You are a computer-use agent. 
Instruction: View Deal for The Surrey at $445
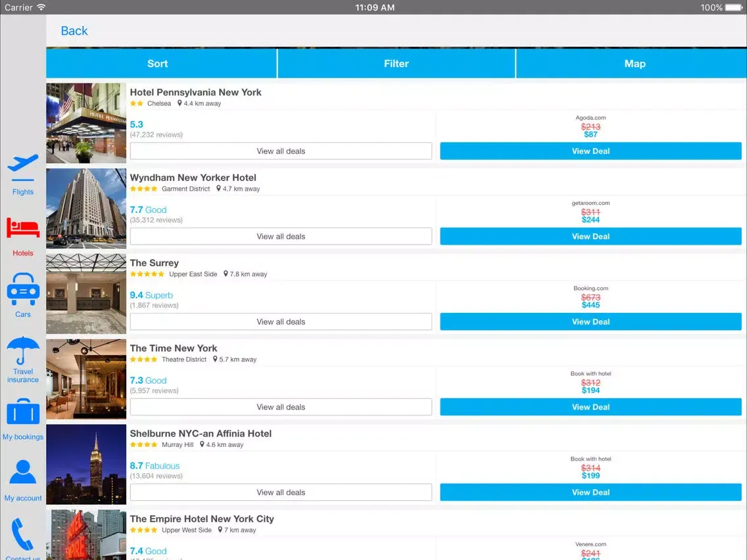tap(590, 321)
